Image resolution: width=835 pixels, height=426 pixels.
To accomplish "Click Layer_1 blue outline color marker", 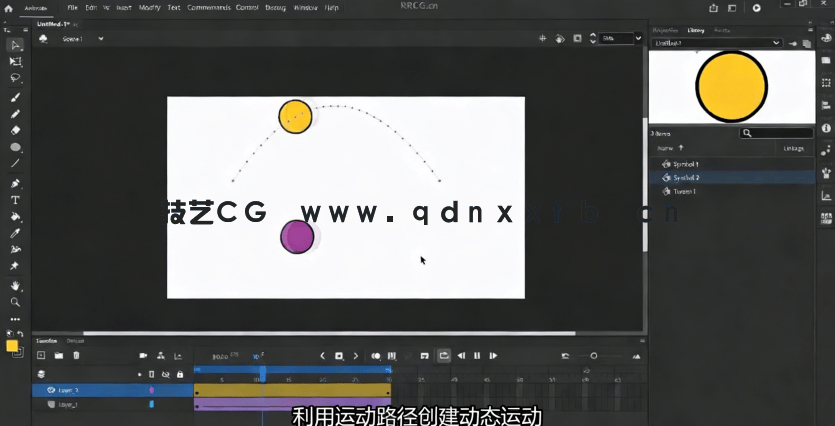I will 152,404.
